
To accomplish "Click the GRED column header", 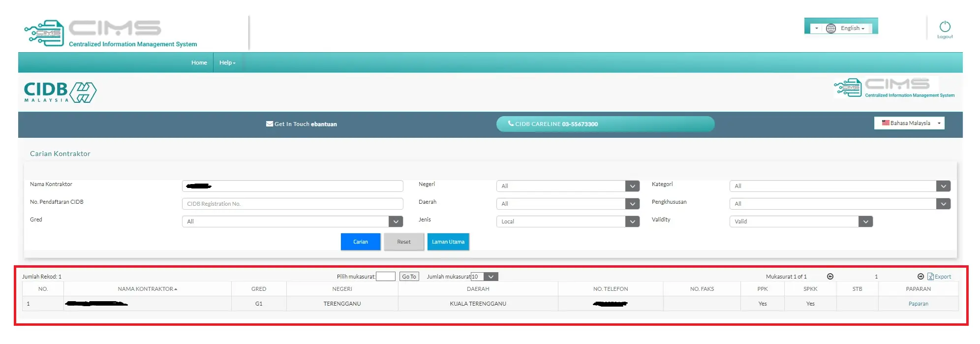I will 259,289.
